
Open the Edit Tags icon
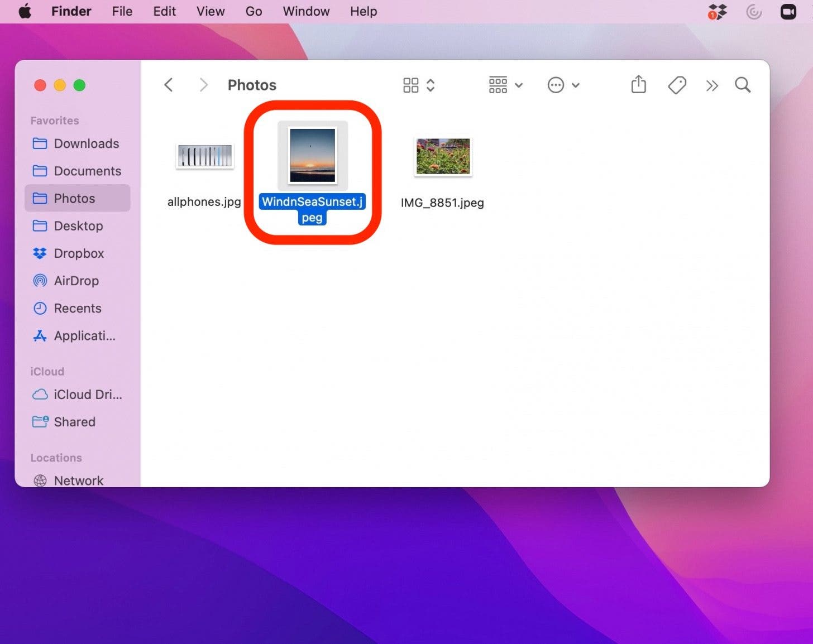pyautogui.click(x=677, y=85)
